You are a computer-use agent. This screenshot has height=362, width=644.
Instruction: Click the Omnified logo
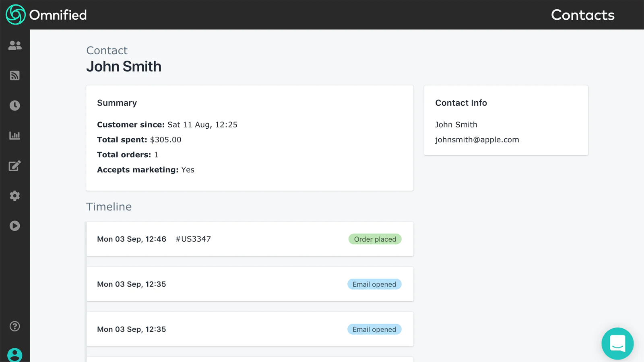click(46, 15)
